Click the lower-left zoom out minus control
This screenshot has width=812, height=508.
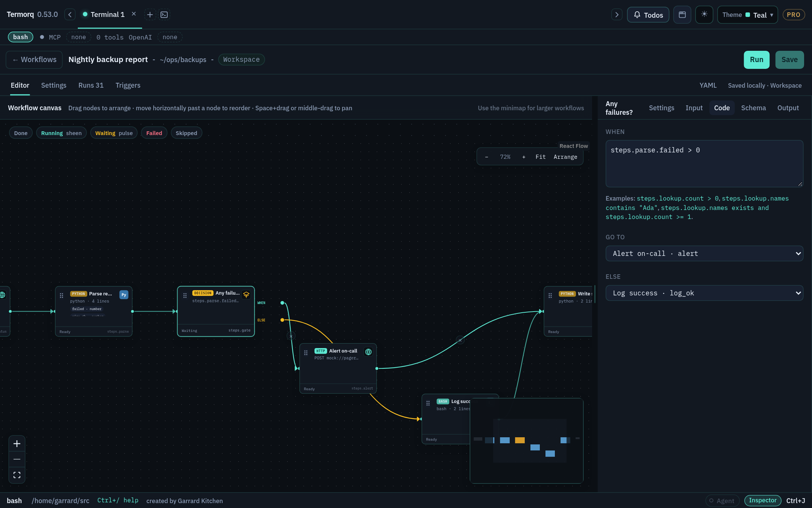click(x=17, y=459)
